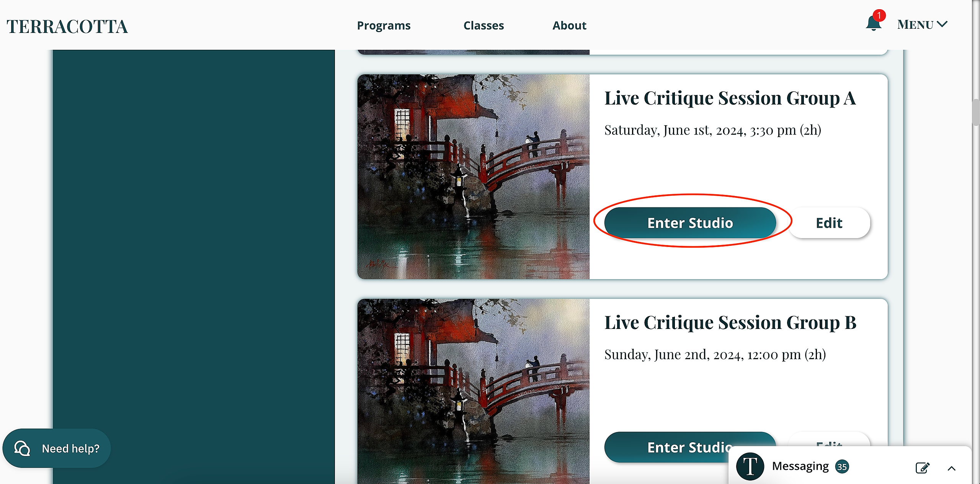This screenshot has height=484, width=980.
Task: Go to the Terracotta home logo
Action: (67, 26)
